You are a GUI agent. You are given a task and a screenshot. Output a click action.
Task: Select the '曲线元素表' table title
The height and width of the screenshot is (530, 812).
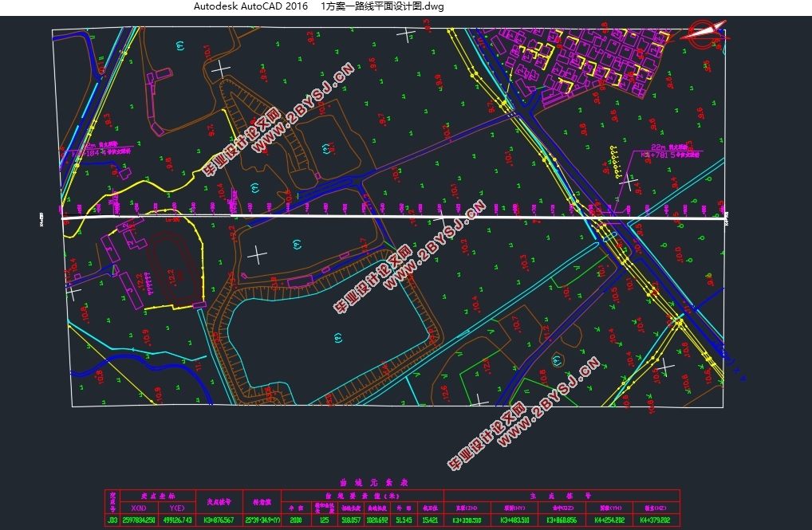coord(374,482)
